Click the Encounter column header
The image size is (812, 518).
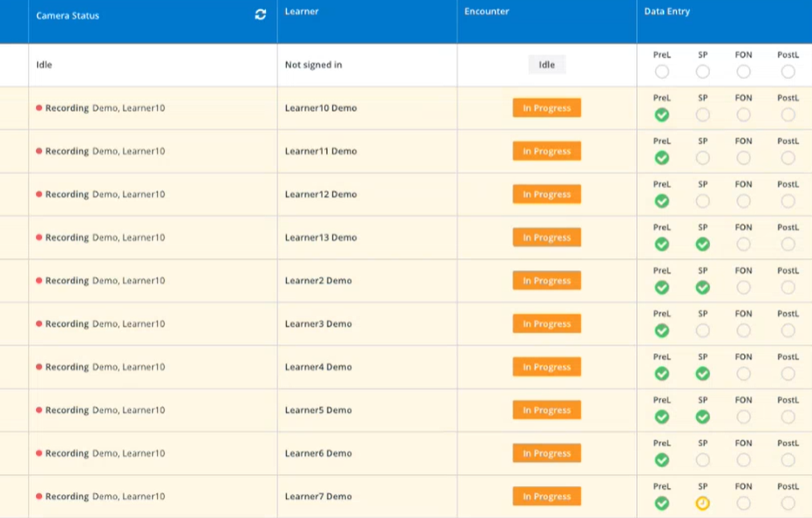487,11
